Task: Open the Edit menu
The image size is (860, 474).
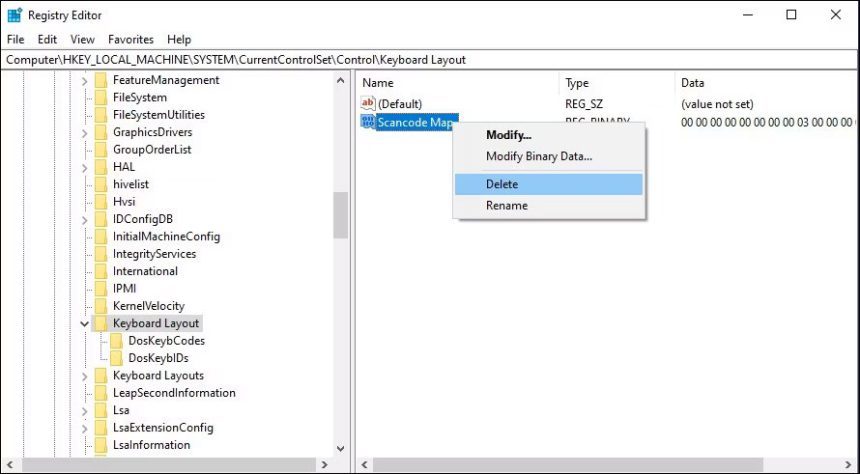Action: click(x=47, y=39)
